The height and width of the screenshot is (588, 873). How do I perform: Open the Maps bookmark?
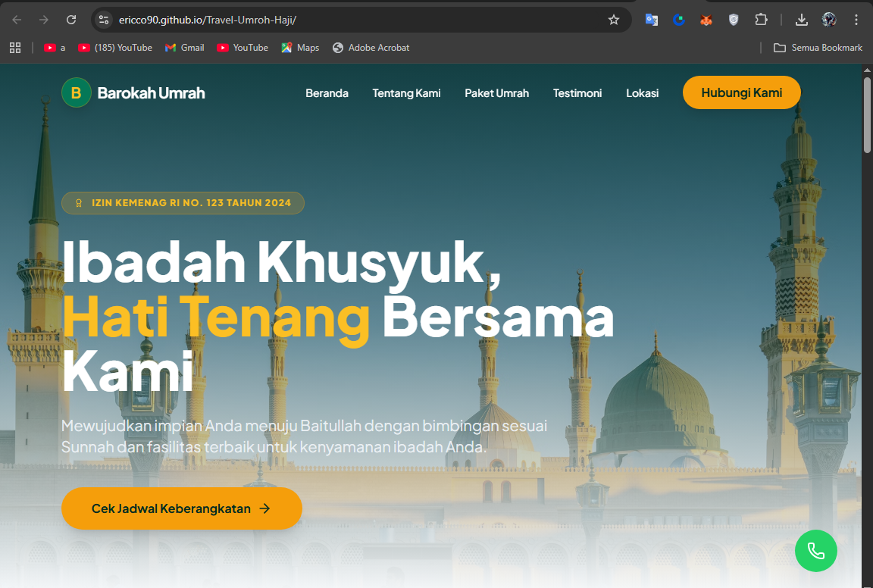pyautogui.click(x=299, y=47)
